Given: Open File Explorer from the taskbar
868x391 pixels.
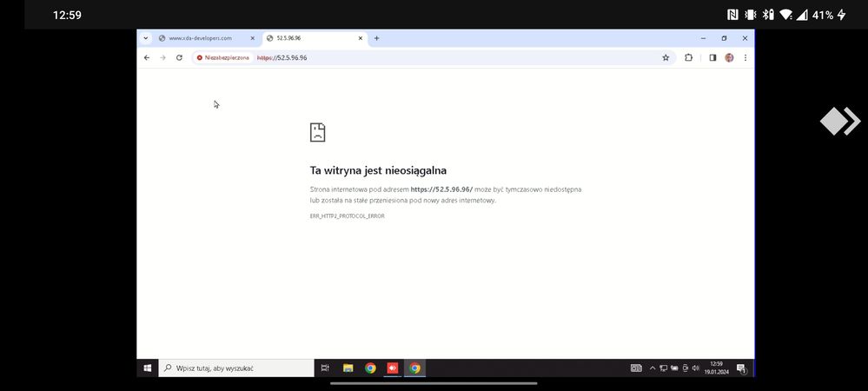Looking at the screenshot, I should click(x=348, y=368).
